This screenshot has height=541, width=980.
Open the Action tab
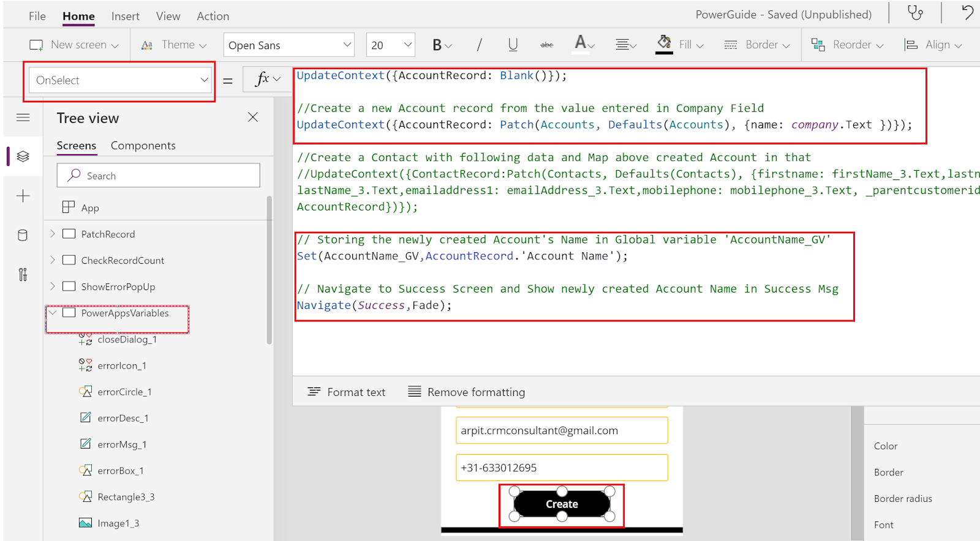[213, 16]
